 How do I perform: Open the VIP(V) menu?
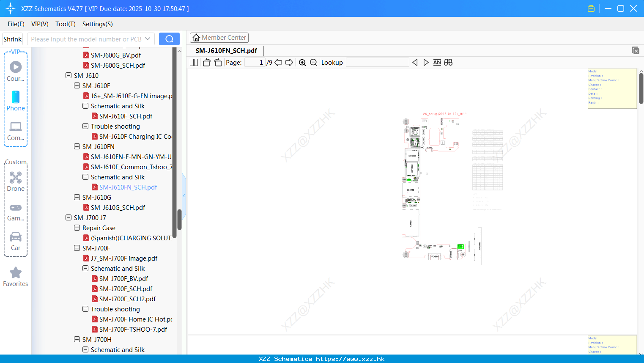[40, 24]
